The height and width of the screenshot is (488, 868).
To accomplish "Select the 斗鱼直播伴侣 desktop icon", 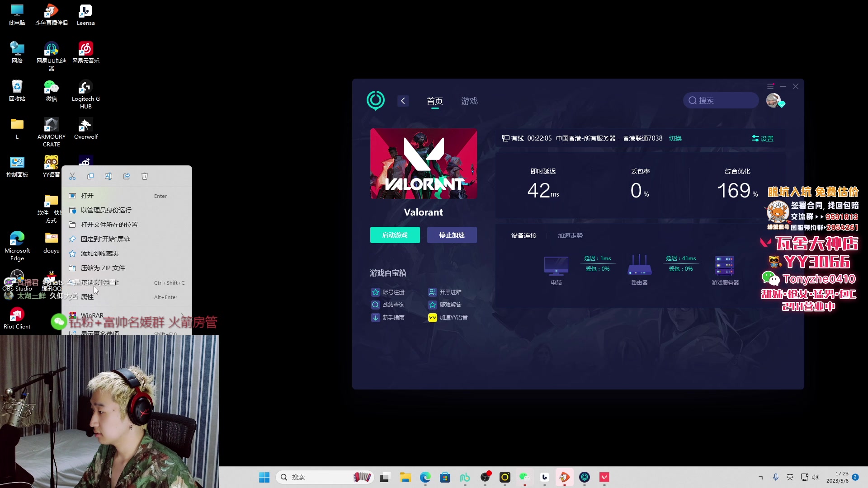I will coord(52,14).
